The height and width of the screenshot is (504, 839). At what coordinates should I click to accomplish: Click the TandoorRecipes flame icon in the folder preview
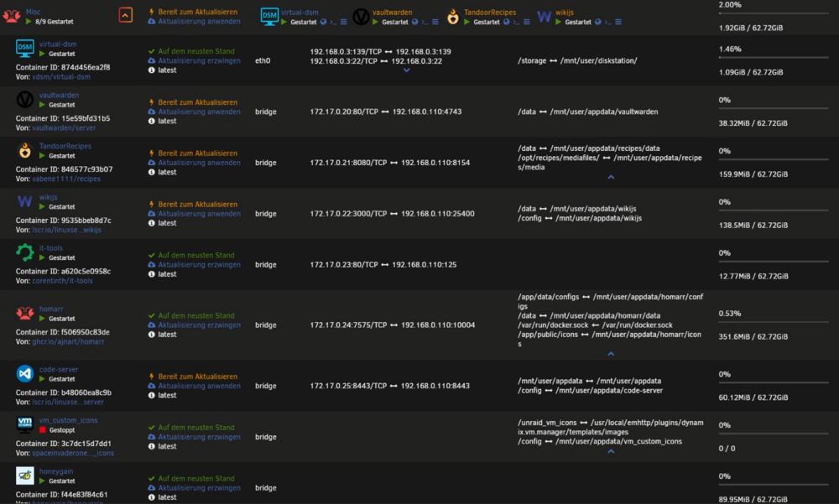coord(453,17)
